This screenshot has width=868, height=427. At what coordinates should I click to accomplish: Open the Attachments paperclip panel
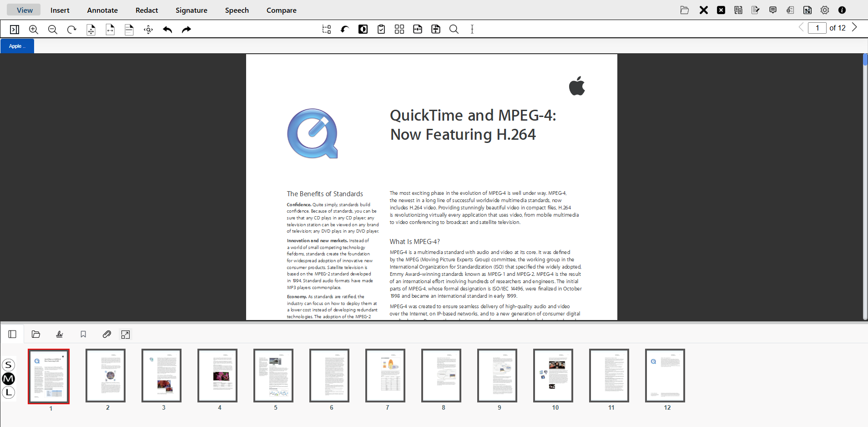pos(106,334)
